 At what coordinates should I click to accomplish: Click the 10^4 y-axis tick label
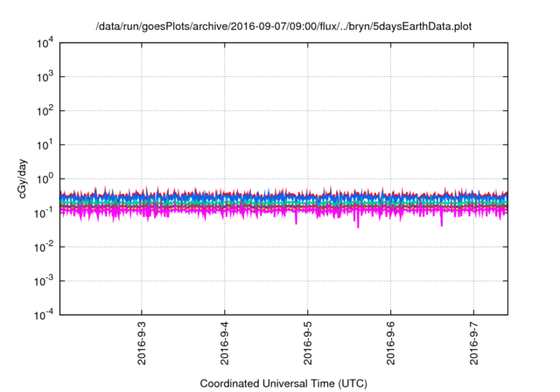pyautogui.click(x=45, y=43)
